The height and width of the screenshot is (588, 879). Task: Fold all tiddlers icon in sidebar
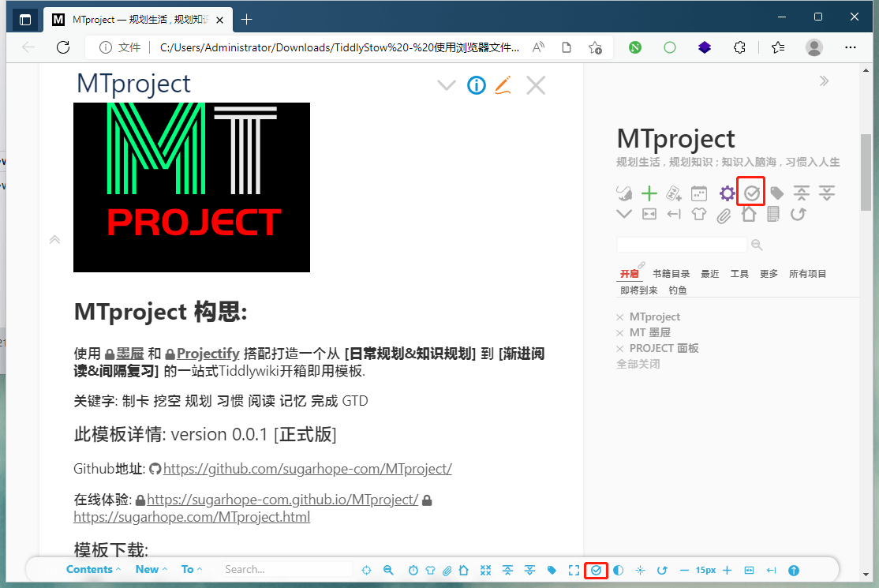coord(802,193)
